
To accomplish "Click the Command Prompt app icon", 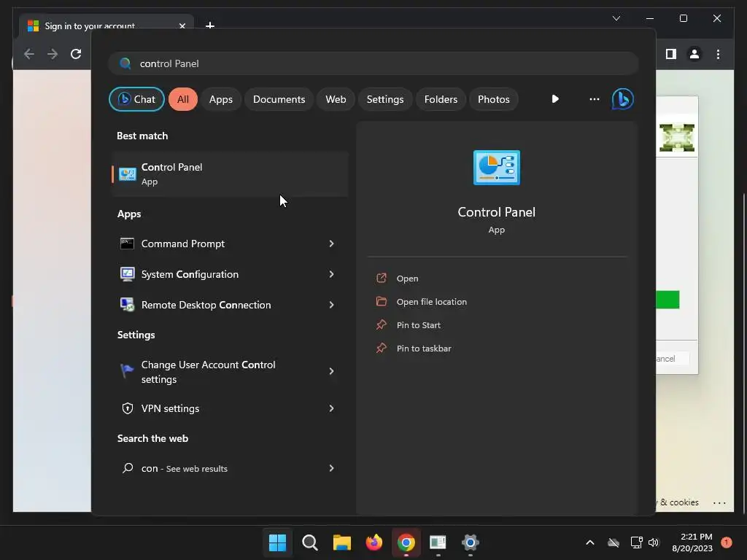I will coord(127,244).
